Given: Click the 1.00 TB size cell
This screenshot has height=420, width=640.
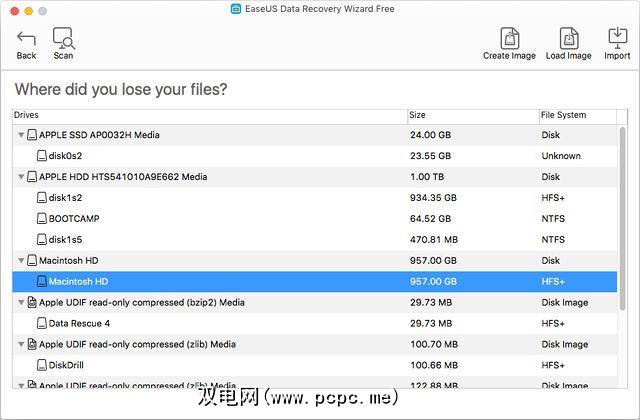Looking at the screenshot, I should point(427,177).
